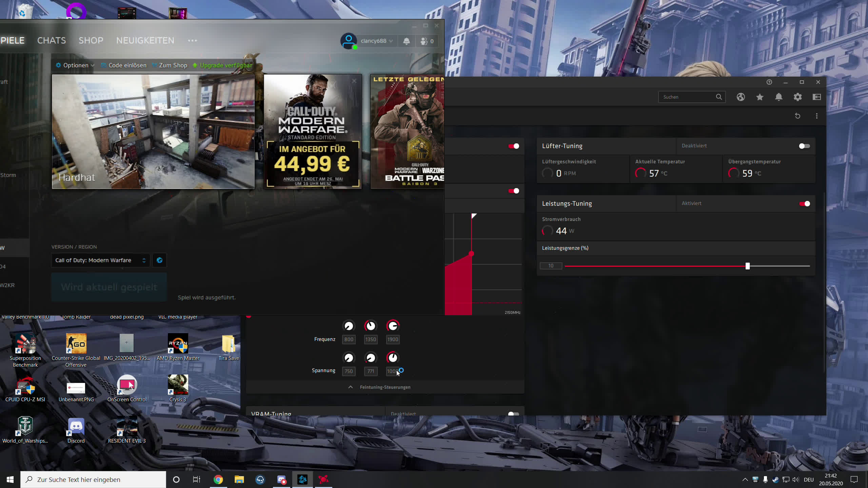The width and height of the screenshot is (868, 488).
Task: Disable the Leistungs-Tuning toggle
Action: pos(804,204)
